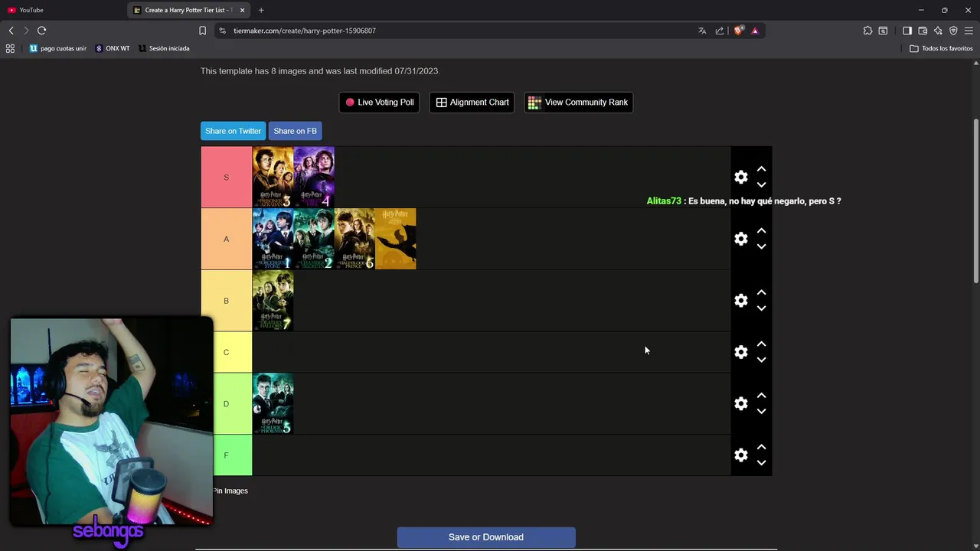Open browser extensions puzzle icon
The image size is (980, 551).
tap(867, 31)
